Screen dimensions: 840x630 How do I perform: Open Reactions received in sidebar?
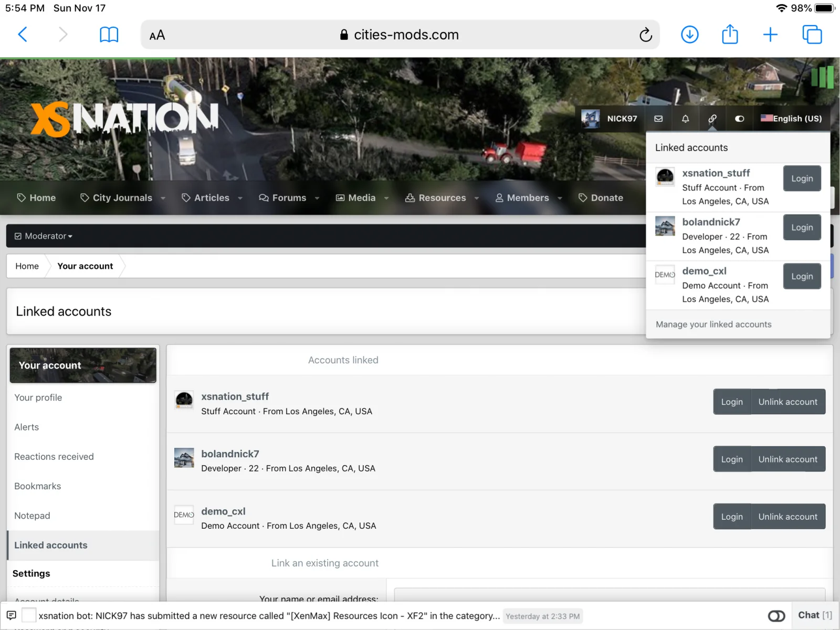83,457
